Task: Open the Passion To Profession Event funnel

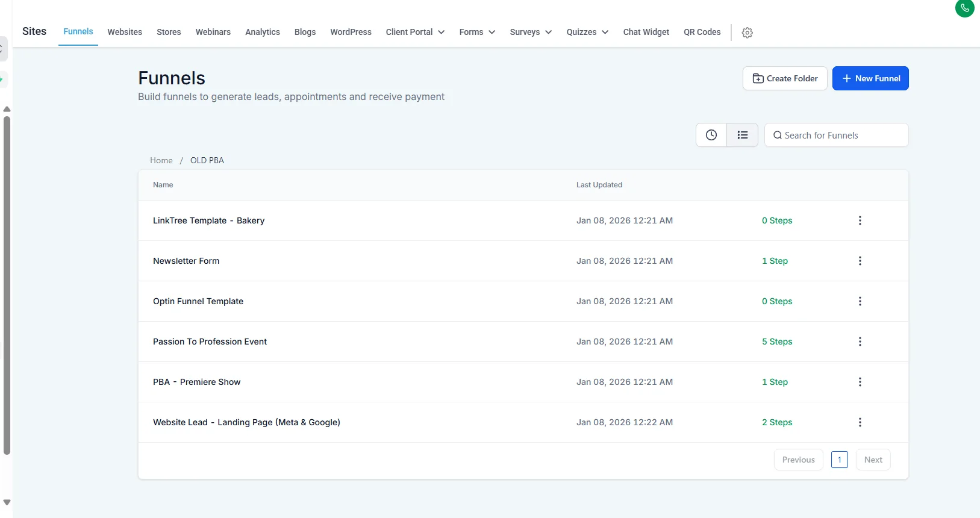Action: (210, 342)
